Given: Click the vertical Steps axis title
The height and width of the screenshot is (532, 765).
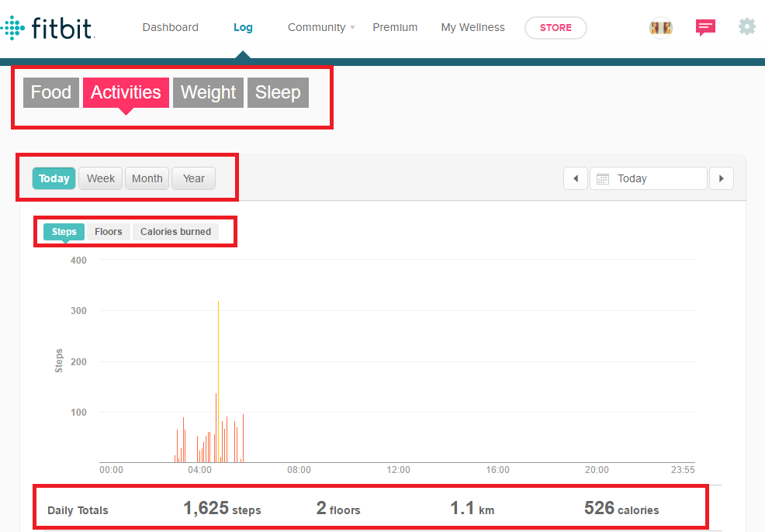Looking at the screenshot, I should tap(59, 361).
